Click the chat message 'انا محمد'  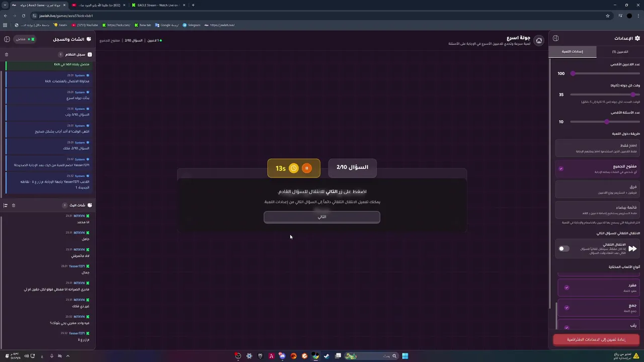tap(83, 222)
